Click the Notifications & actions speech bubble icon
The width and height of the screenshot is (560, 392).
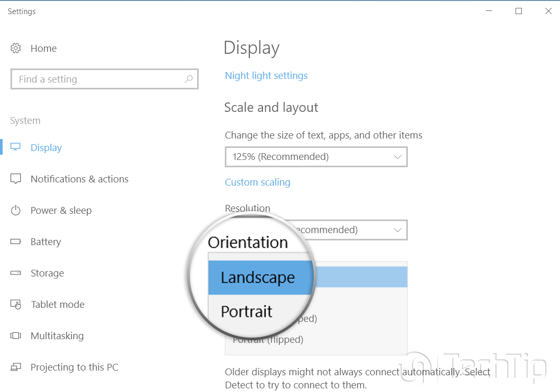(x=16, y=179)
